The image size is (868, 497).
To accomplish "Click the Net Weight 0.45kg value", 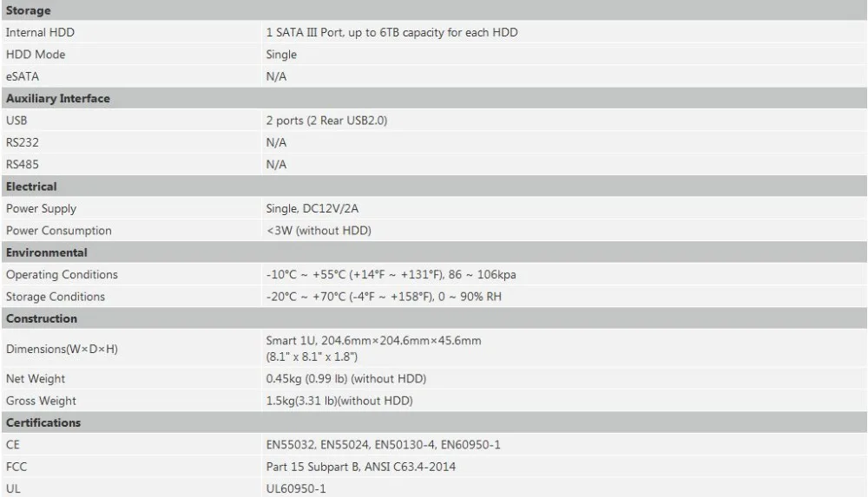I will (346, 378).
